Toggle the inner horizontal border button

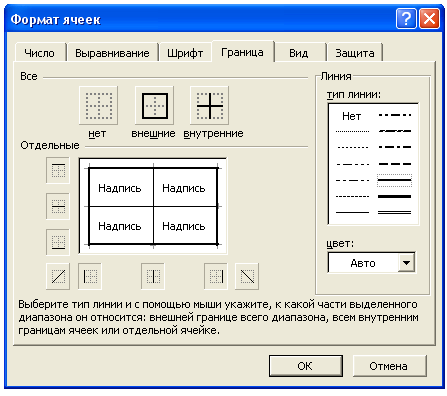58,206
